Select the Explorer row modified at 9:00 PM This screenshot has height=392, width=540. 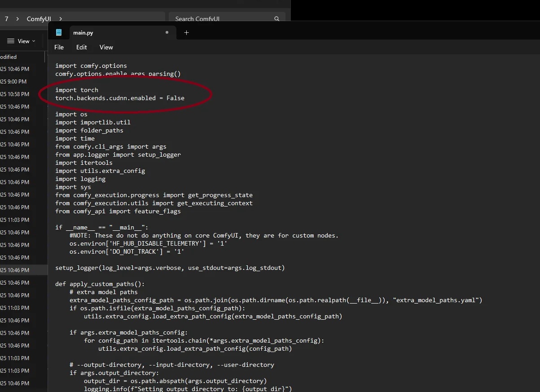(23, 82)
